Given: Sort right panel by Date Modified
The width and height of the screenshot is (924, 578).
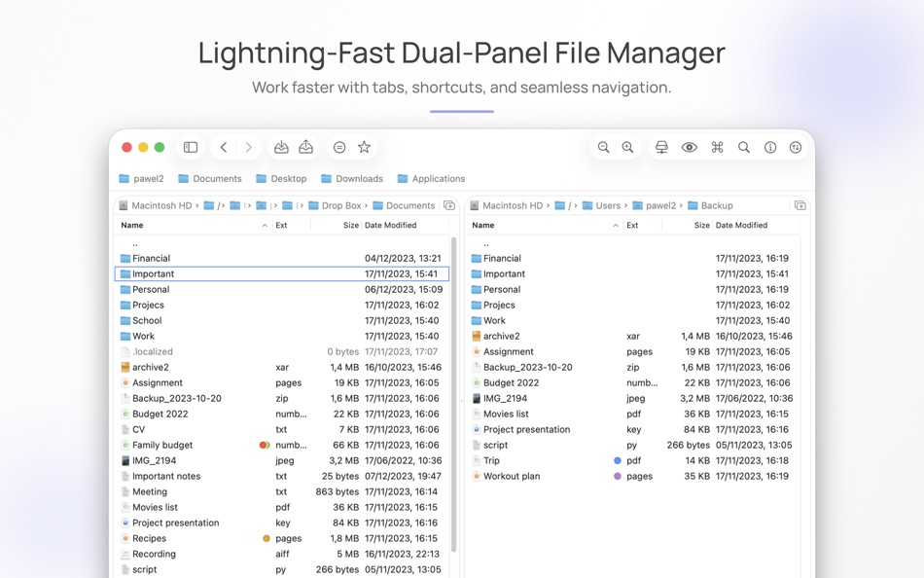Looking at the screenshot, I should 741,226.
